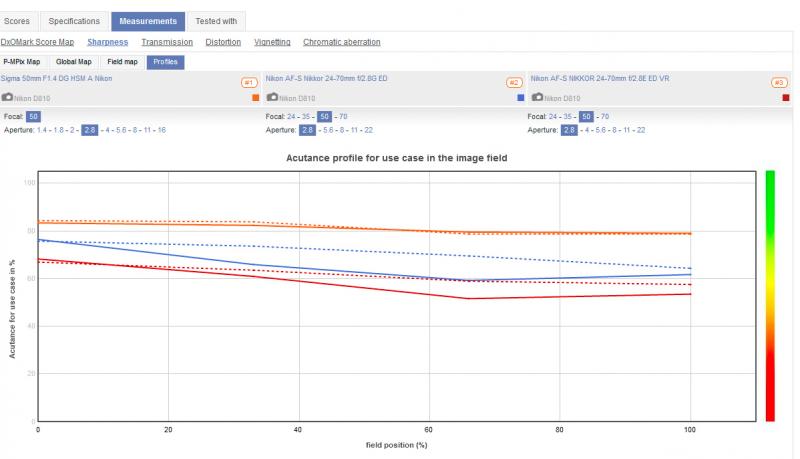Click the camera icon under the 24-70mm f/2.8G lens
Image resolution: width=800 pixels, height=459 pixels.
coord(272,97)
